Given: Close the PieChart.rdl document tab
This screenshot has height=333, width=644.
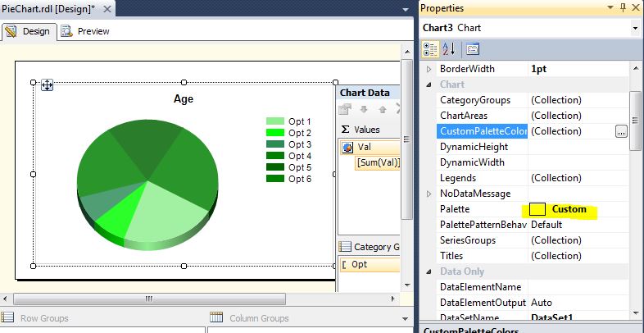Looking at the screenshot, I should pos(107,9).
